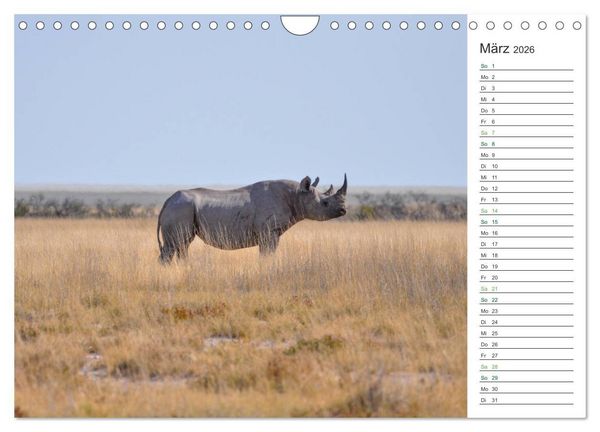The height and width of the screenshot is (432, 600).
Task: Click the half-round hanging cutout above the photo
Action: (300, 25)
